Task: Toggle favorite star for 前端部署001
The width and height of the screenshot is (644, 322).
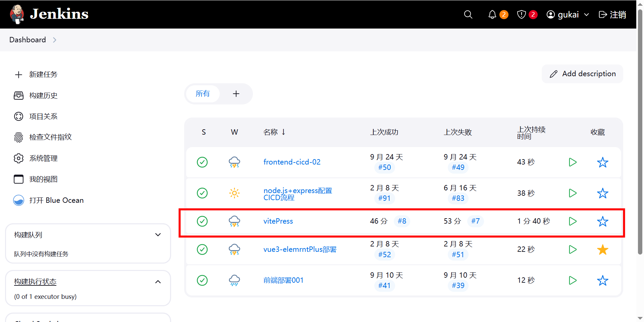Action: pyautogui.click(x=602, y=280)
